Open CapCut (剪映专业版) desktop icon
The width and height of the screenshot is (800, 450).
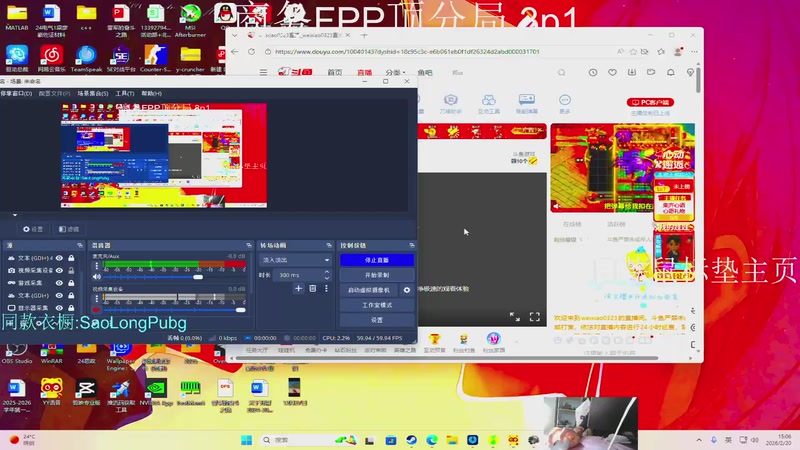pos(86,393)
